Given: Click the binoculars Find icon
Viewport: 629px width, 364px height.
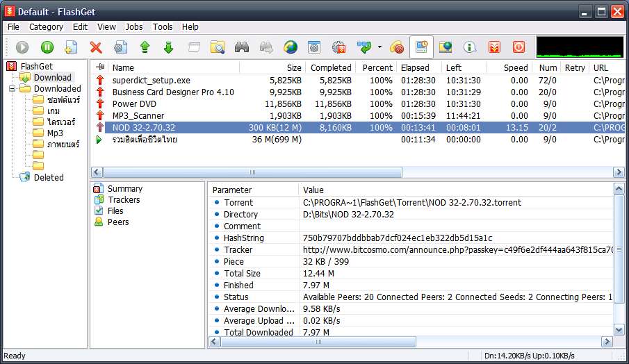Looking at the screenshot, I should point(241,47).
